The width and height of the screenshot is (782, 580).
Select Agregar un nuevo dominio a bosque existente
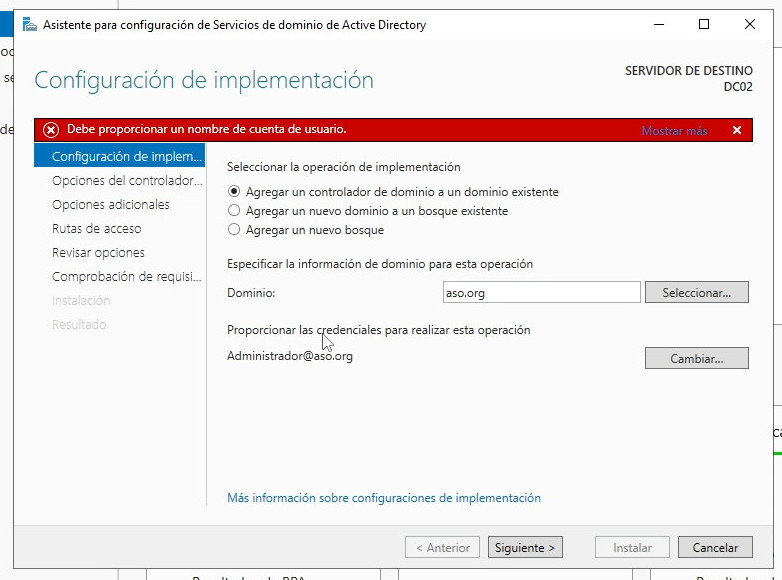pyautogui.click(x=234, y=211)
